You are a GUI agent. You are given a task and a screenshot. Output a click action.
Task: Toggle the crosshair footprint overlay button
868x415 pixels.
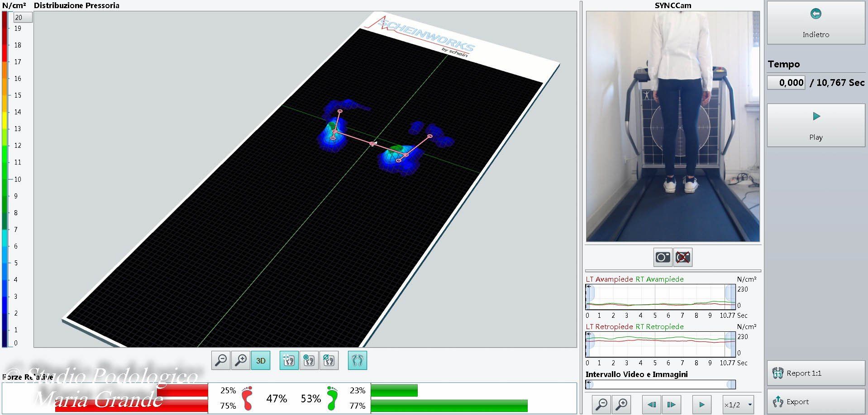(x=289, y=360)
